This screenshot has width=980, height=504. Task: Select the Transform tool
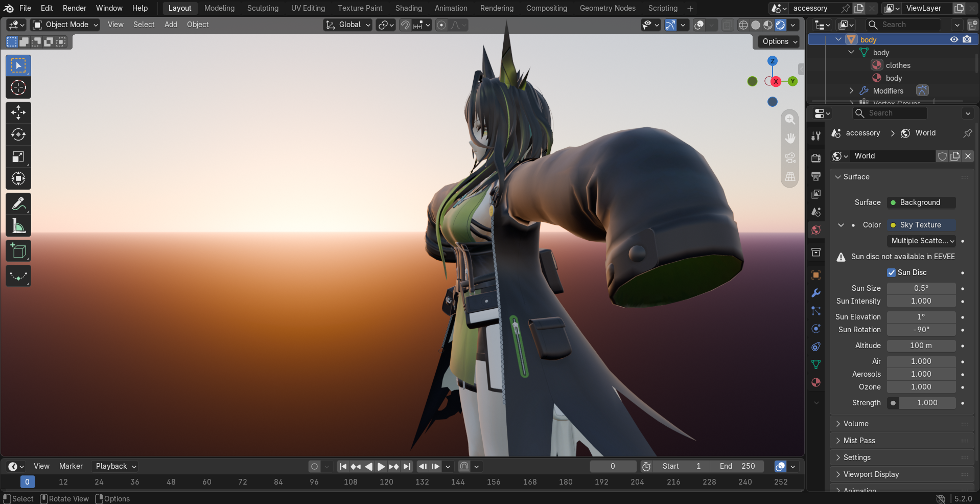point(18,178)
